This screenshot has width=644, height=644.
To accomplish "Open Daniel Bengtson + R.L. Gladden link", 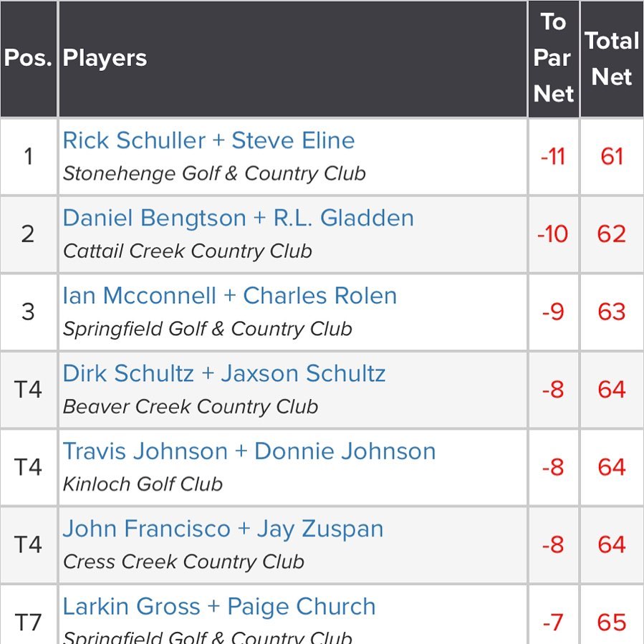I will (x=239, y=218).
